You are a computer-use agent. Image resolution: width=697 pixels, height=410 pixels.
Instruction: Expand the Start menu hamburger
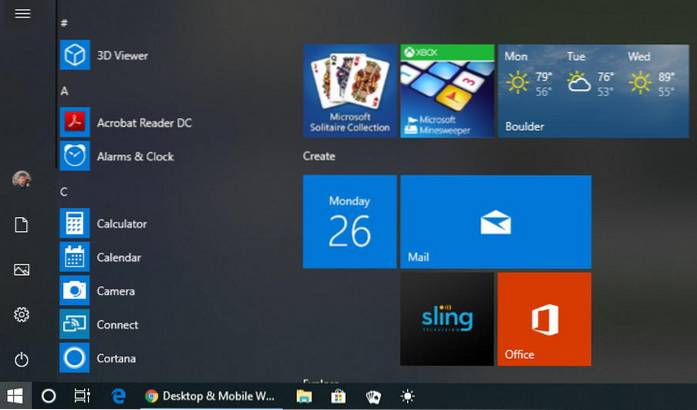[x=22, y=14]
